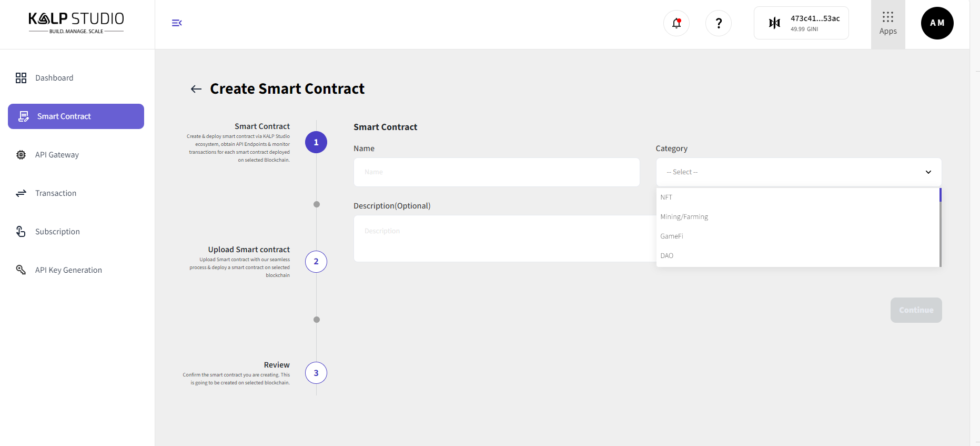The height and width of the screenshot is (446, 980).
Task: Click the AM profile avatar
Action: (x=937, y=23)
